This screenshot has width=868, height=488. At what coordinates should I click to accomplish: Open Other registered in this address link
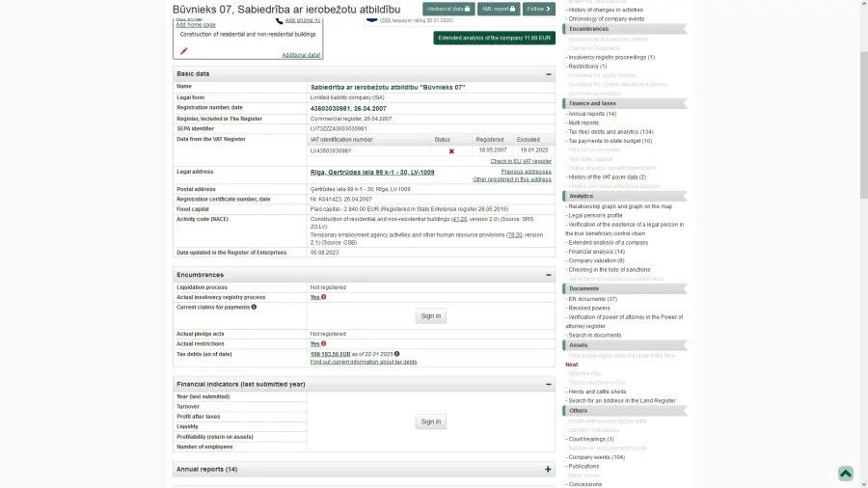point(512,179)
